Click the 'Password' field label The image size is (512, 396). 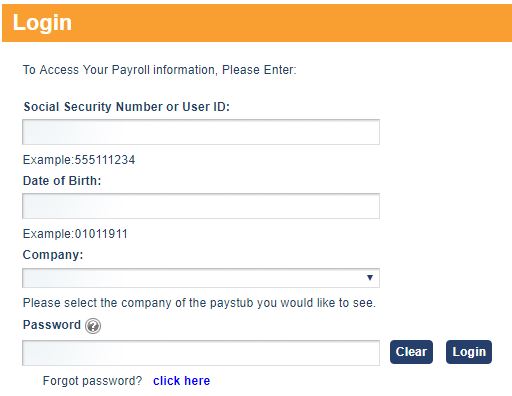click(x=52, y=325)
